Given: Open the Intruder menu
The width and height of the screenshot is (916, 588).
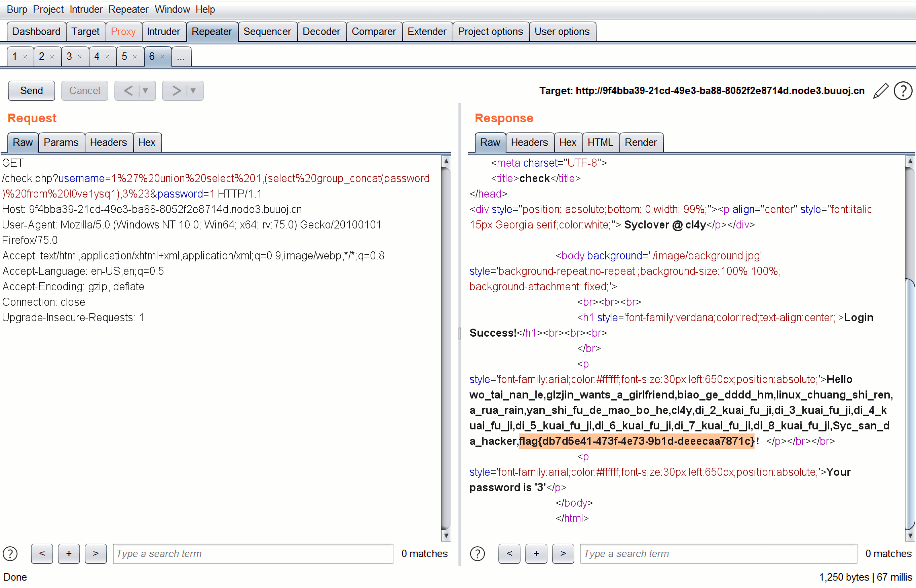Looking at the screenshot, I should tap(86, 9).
